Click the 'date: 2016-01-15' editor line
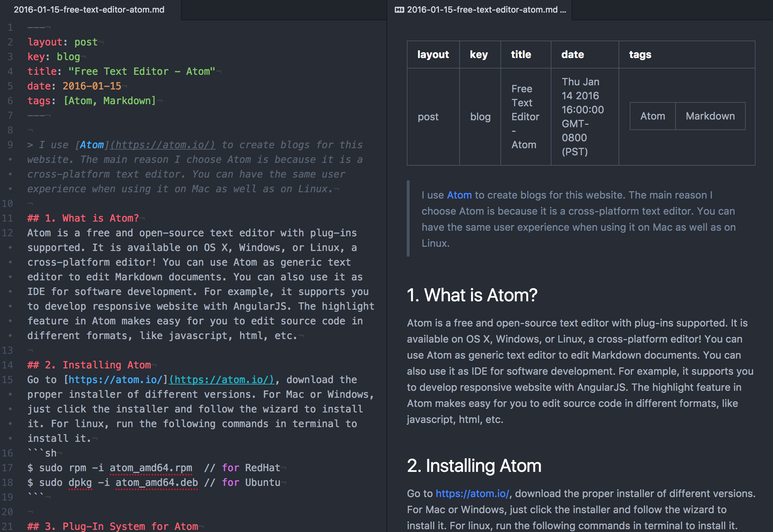 [74, 86]
